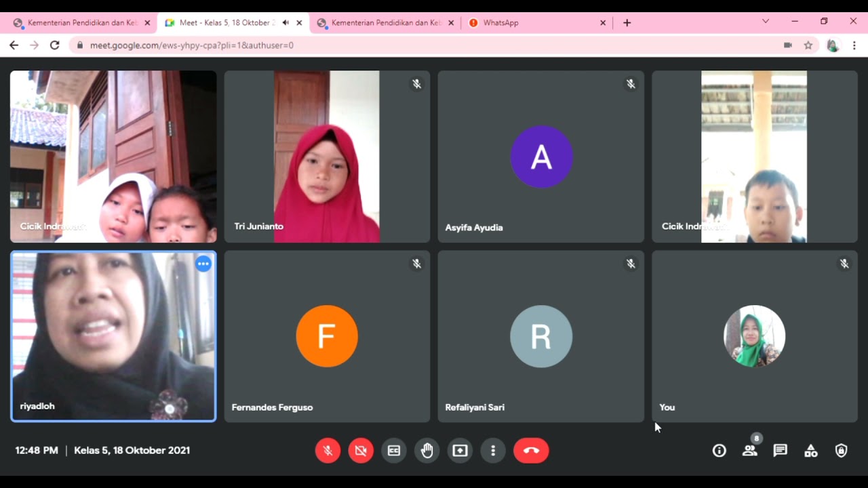Click the address bar with meet.google.com URL
The width and height of the screenshot is (868, 488).
(444, 45)
